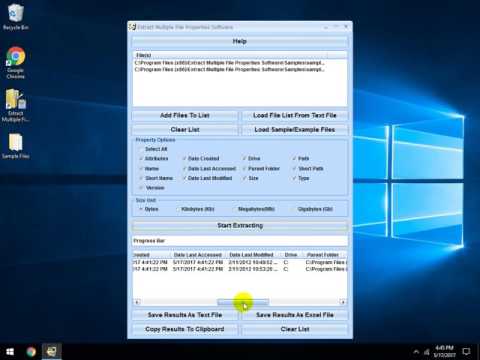
Task: Toggle the Type checkbox
Action: 294,178
